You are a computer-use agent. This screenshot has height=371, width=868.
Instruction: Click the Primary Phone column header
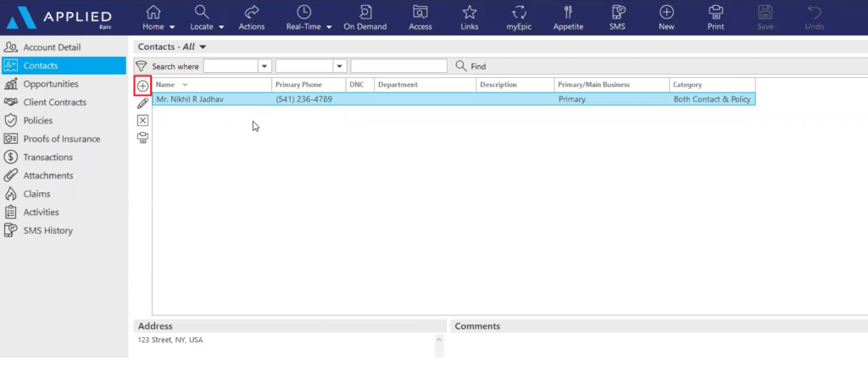click(309, 86)
